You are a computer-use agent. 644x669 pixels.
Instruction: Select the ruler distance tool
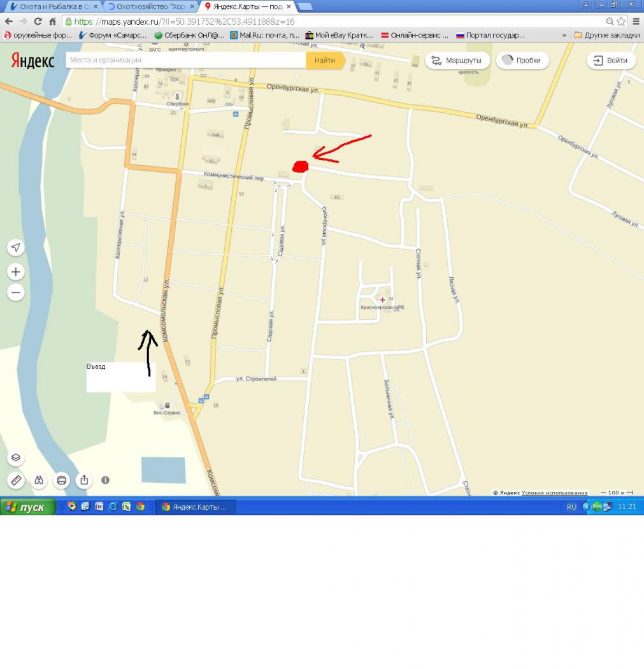(16, 480)
